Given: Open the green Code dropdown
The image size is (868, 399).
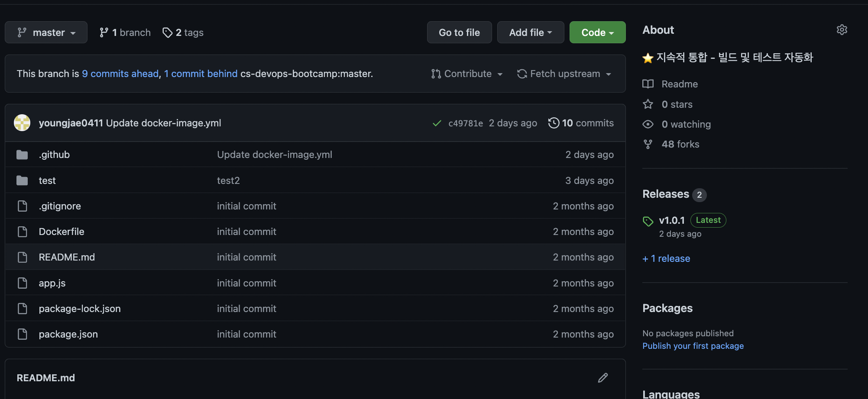Looking at the screenshot, I should pyautogui.click(x=597, y=32).
